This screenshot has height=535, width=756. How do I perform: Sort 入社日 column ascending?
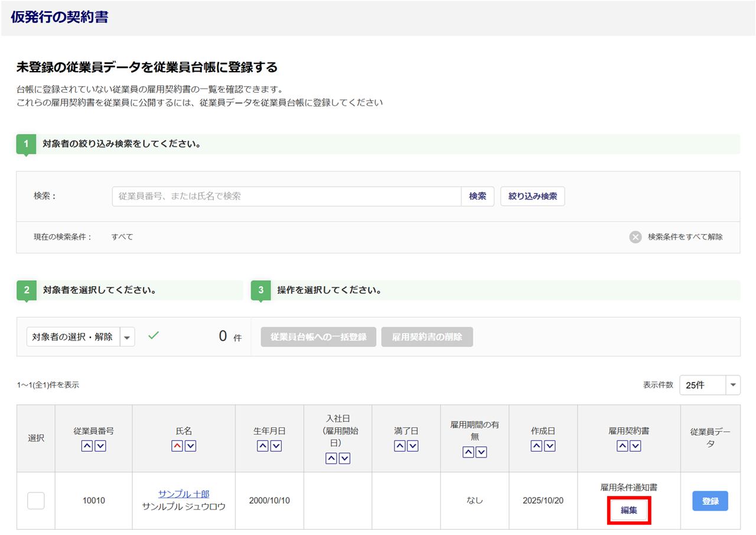[x=331, y=458]
